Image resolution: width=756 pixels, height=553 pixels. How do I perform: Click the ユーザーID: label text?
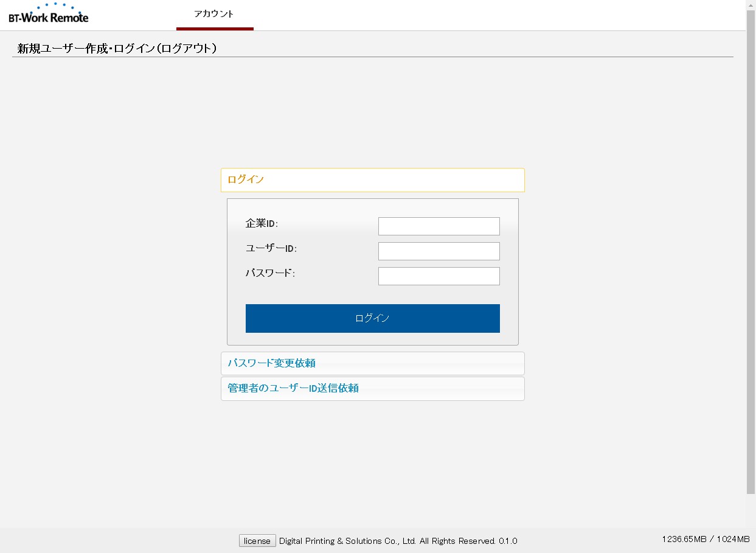click(x=271, y=249)
